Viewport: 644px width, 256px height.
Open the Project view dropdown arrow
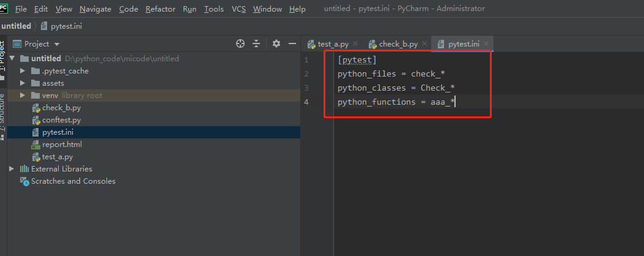[57, 44]
